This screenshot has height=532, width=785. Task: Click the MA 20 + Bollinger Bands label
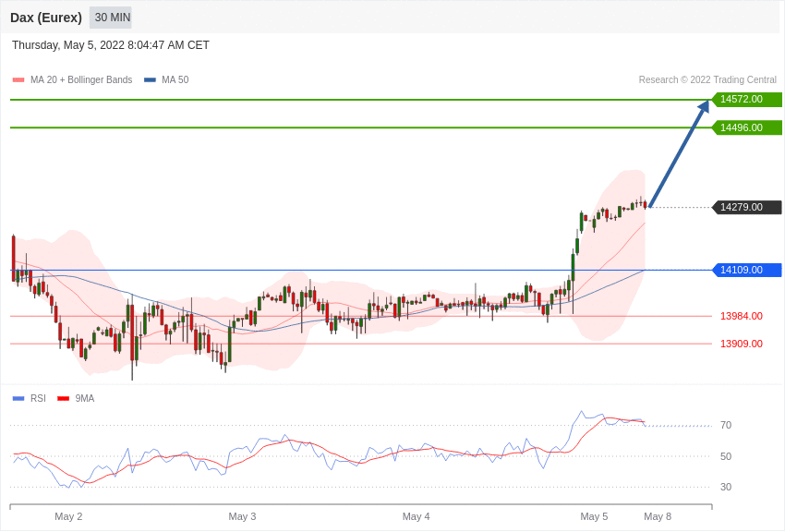(81, 79)
